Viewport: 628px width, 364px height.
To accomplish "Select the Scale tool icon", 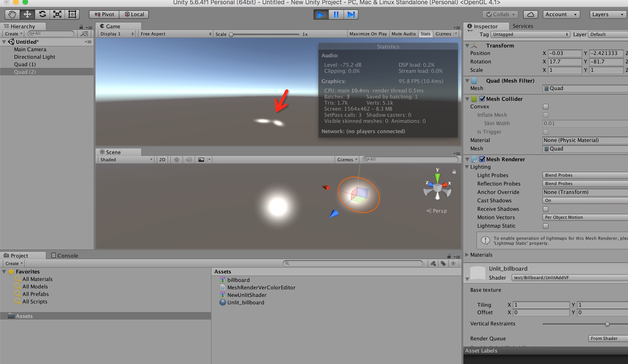I will [x=57, y=14].
